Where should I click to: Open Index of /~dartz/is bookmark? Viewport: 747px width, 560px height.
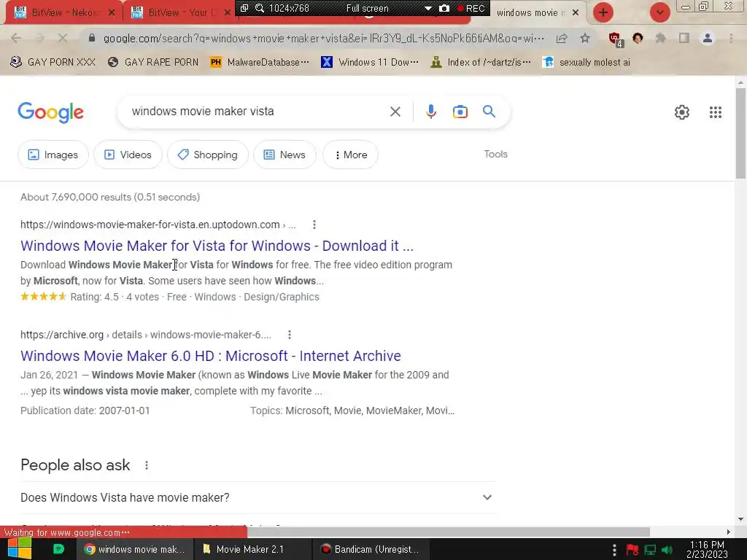[480, 63]
